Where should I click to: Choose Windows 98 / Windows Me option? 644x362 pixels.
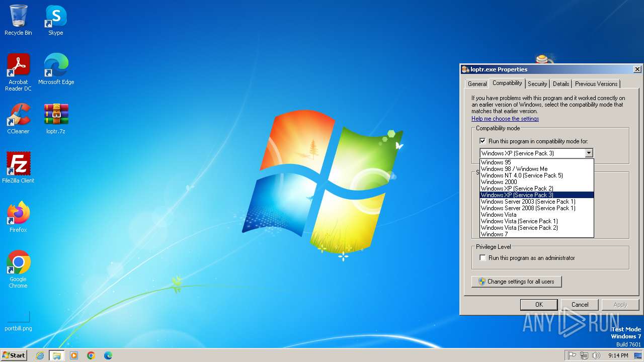(x=537, y=169)
